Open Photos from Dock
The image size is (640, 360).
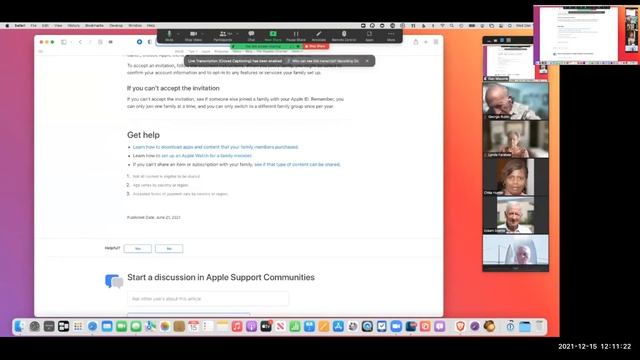coord(165,326)
